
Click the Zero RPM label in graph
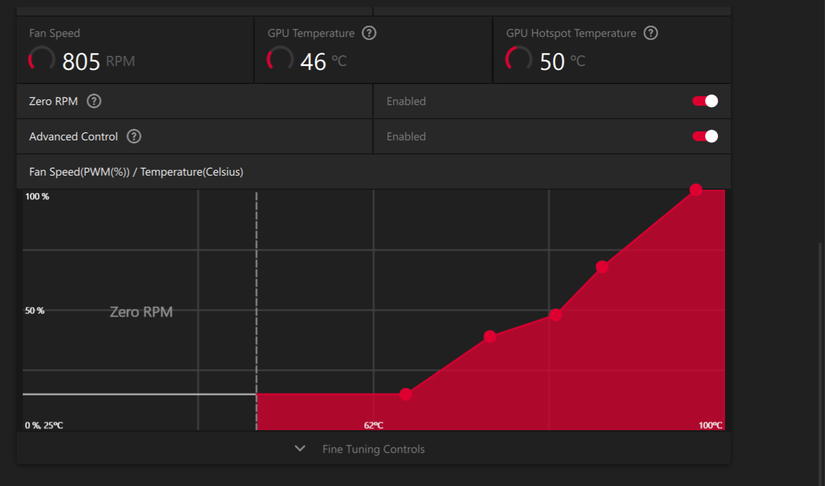click(141, 312)
